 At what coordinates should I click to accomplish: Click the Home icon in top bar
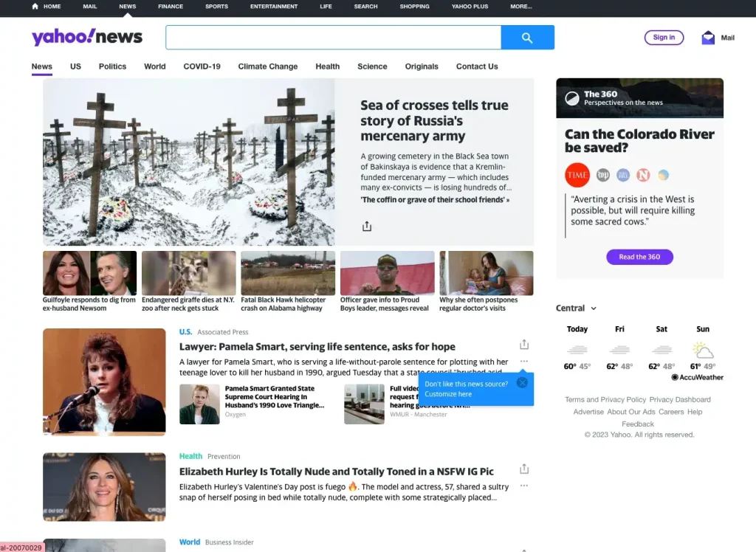pyautogui.click(x=35, y=6)
